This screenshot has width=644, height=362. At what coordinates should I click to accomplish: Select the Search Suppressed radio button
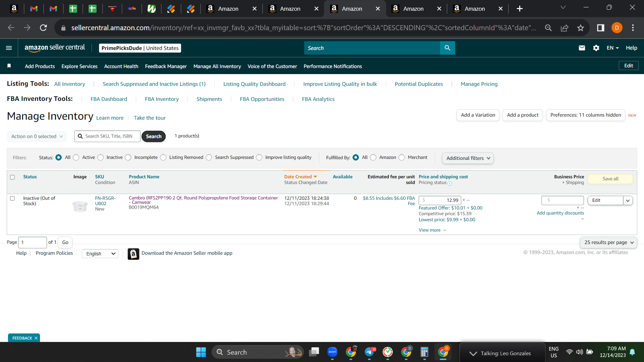point(209,158)
